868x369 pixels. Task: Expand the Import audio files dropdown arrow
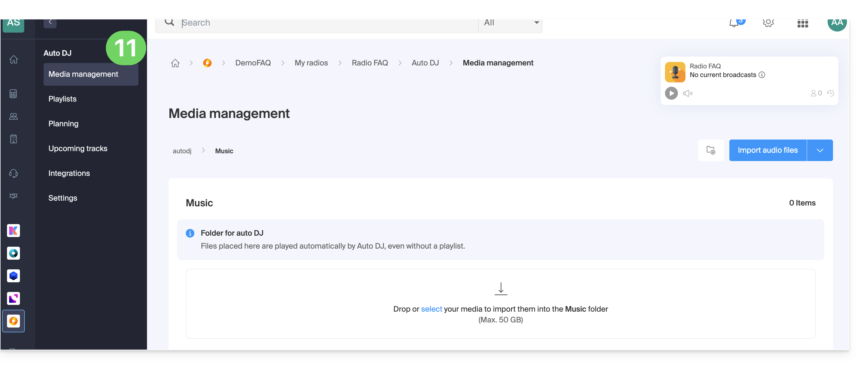820,150
